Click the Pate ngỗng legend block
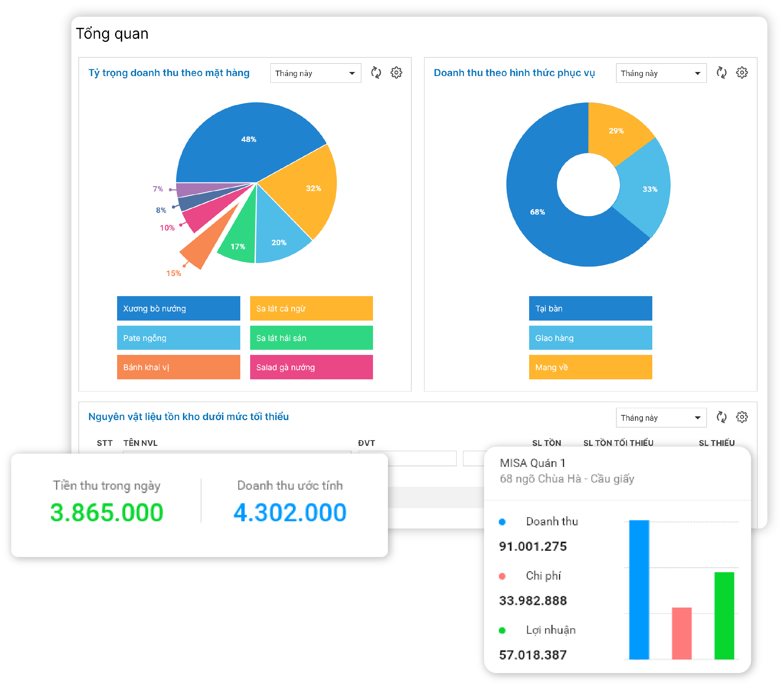This screenshot has height=687, width=784. pos(178,338)
